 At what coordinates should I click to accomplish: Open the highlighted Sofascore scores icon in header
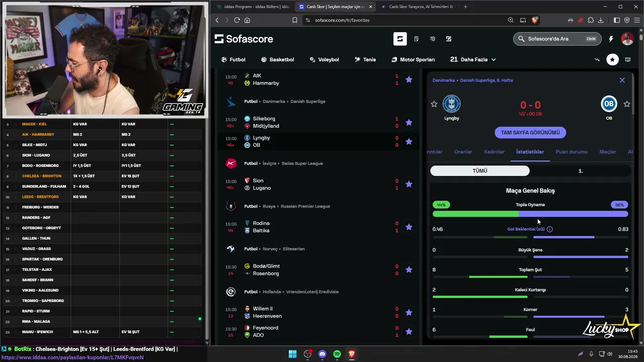400,39
